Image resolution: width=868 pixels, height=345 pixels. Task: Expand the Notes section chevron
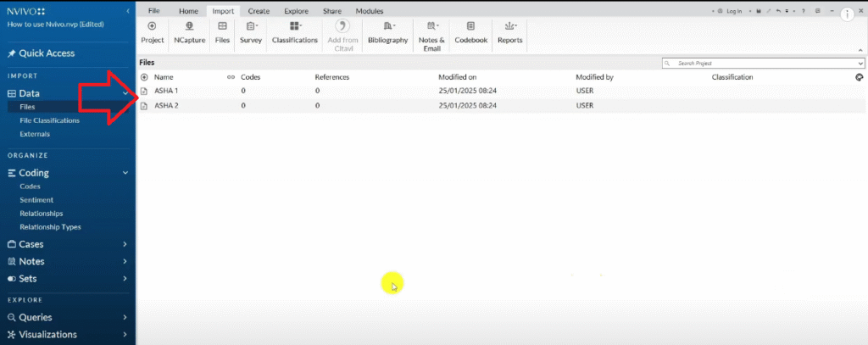[125, 261]
